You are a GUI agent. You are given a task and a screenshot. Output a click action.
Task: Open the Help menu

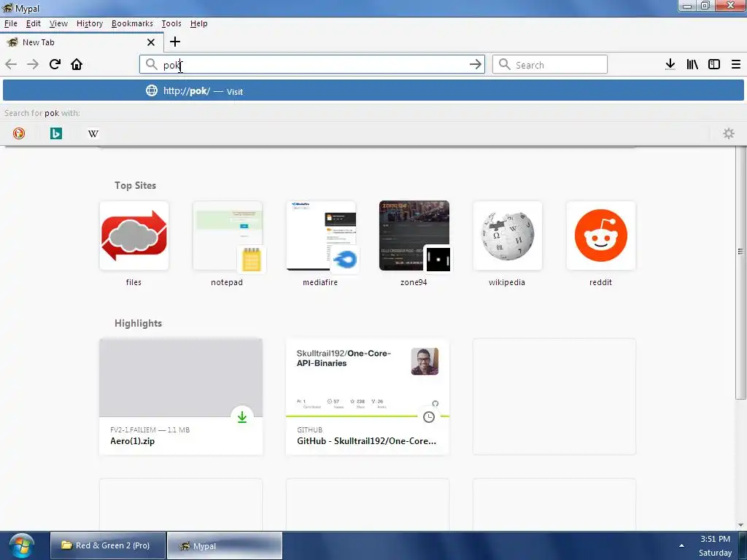[198, 23]
